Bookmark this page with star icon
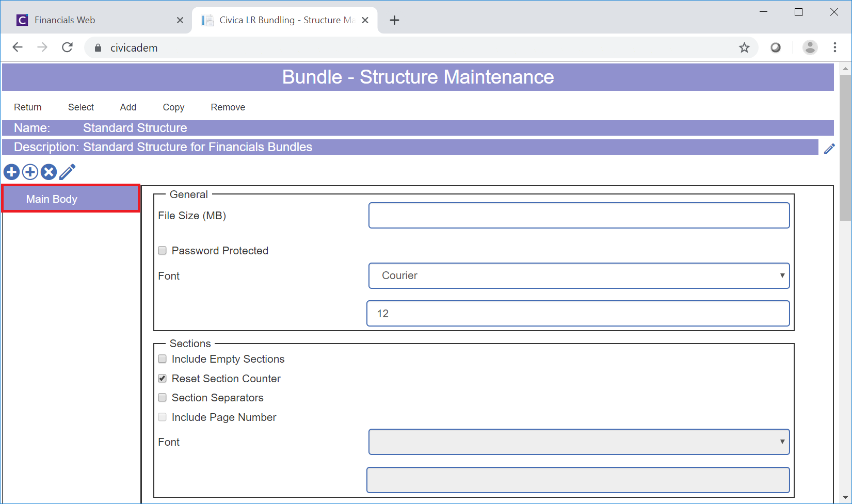This screenshot has width=852, height=504. 744,47
